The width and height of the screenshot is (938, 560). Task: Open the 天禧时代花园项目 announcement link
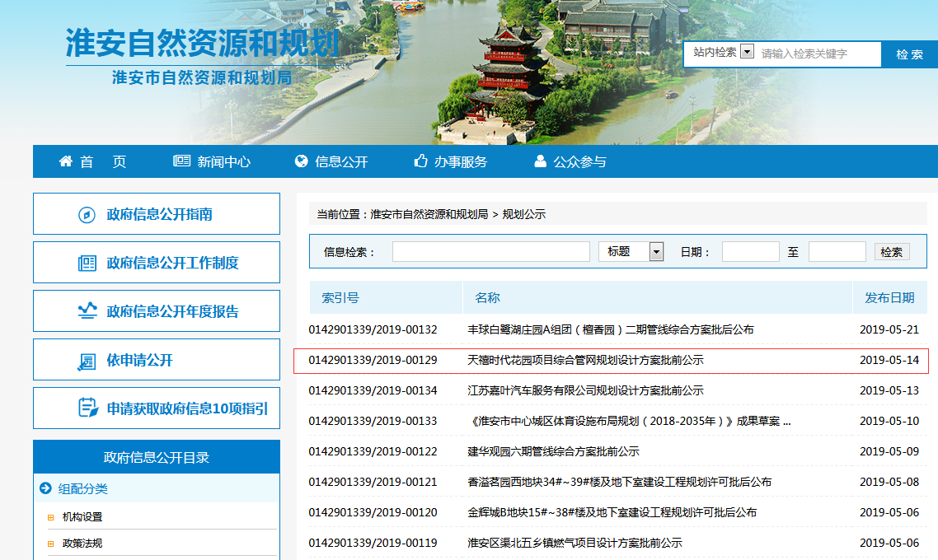coord(585,360)
